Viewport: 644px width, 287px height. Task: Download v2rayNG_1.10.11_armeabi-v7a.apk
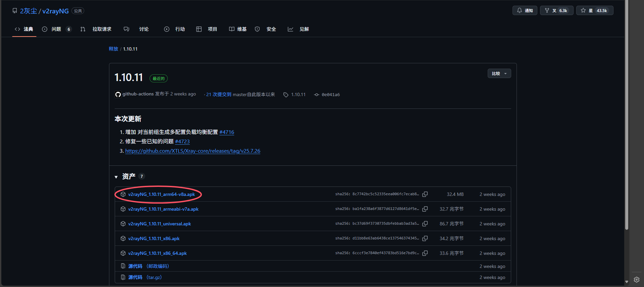pyautogui.click(x=163, y=209)
